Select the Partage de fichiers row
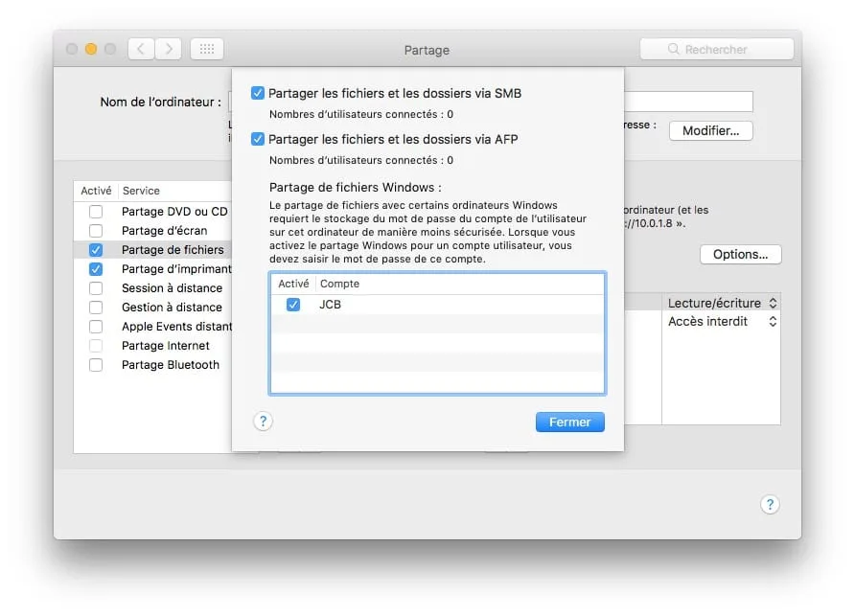 click(152, 250)
